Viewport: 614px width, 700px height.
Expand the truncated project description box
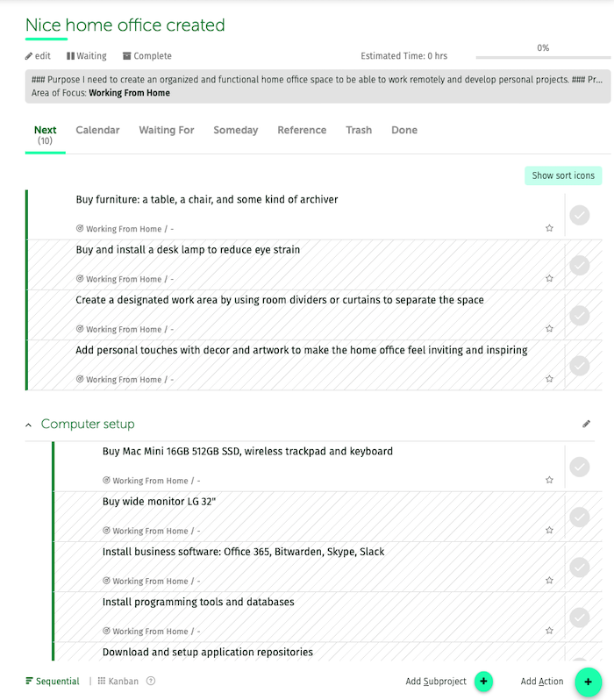(314, 79)
